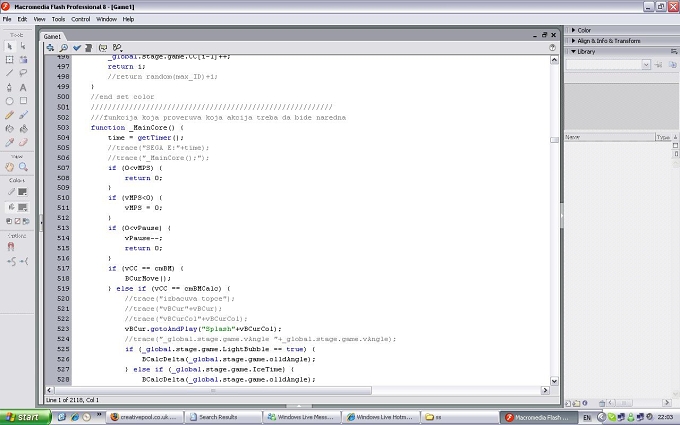Click the code editor scroll up arrow
The height and width of the screenshot is (425, 680).
(x=554, y=60)
